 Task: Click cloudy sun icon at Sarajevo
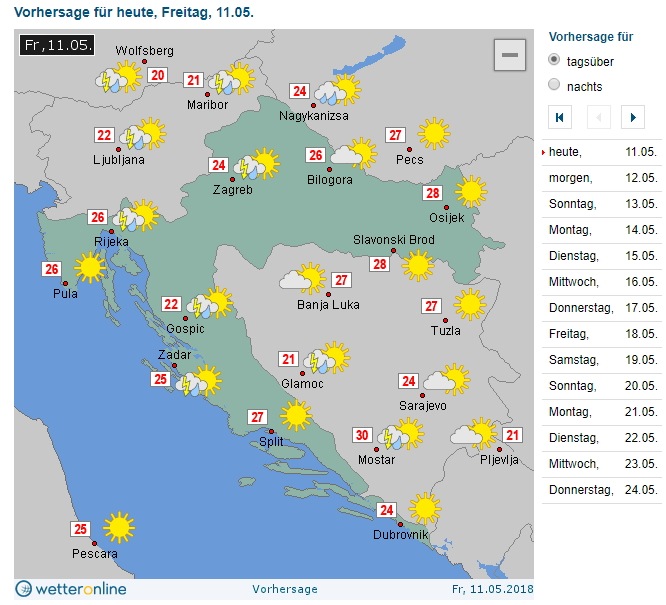coord(446,380)
